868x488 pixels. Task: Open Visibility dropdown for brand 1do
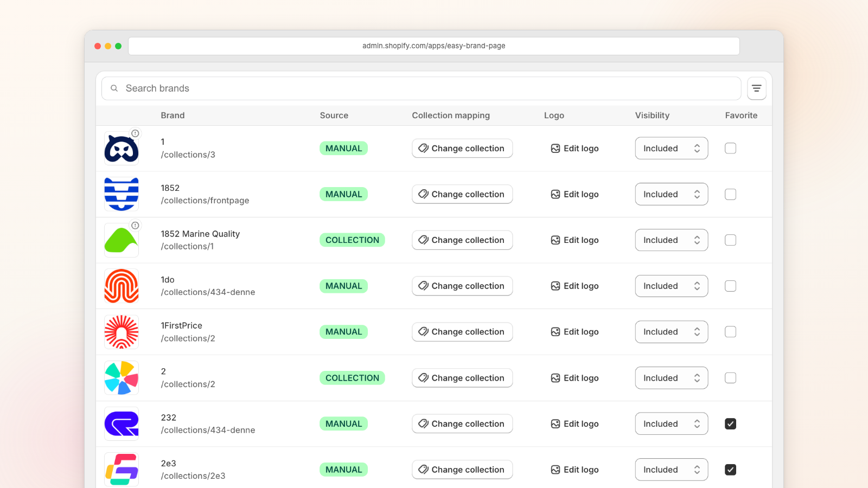pyautogui.click(x=672, y=286)
